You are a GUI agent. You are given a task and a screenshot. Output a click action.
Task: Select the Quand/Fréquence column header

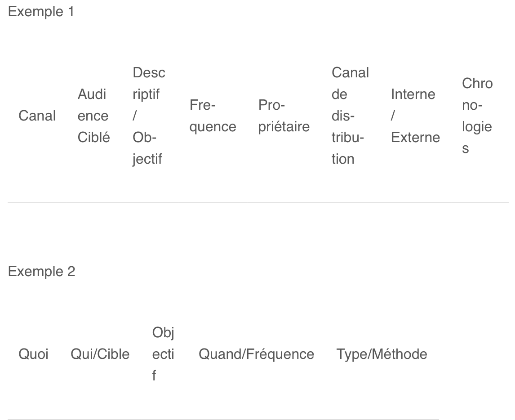coord(257,354)
